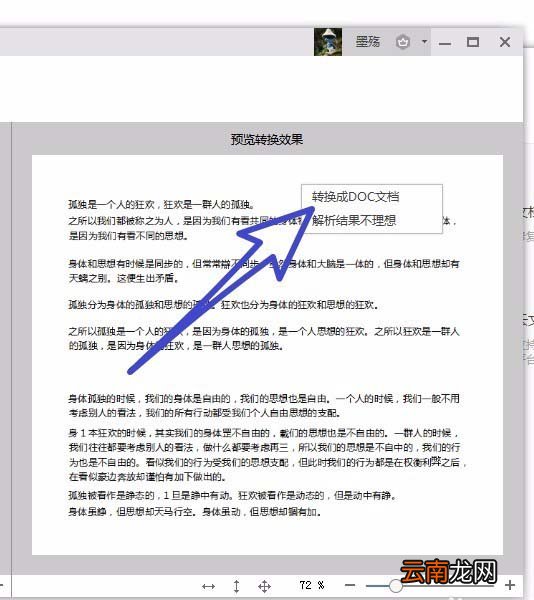Screen dimensions: 534x600
Task: Click the fit-height vertical arrows icon
Action: [236, 586]
